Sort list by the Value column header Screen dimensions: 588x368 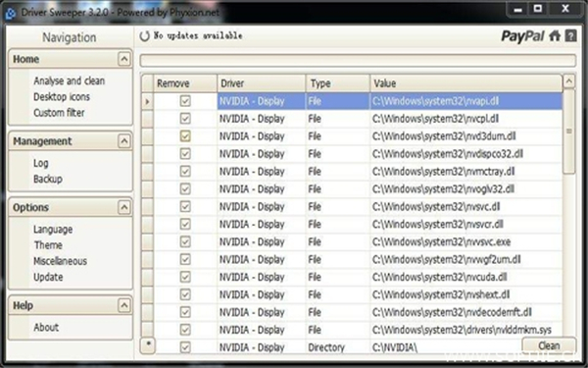pos(466,83)
